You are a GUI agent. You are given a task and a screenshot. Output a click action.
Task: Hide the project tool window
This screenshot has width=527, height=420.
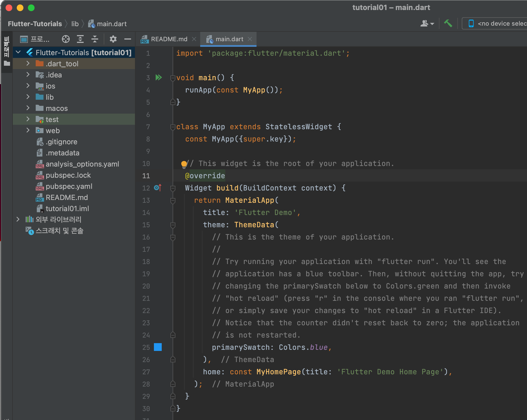[128, 39]
